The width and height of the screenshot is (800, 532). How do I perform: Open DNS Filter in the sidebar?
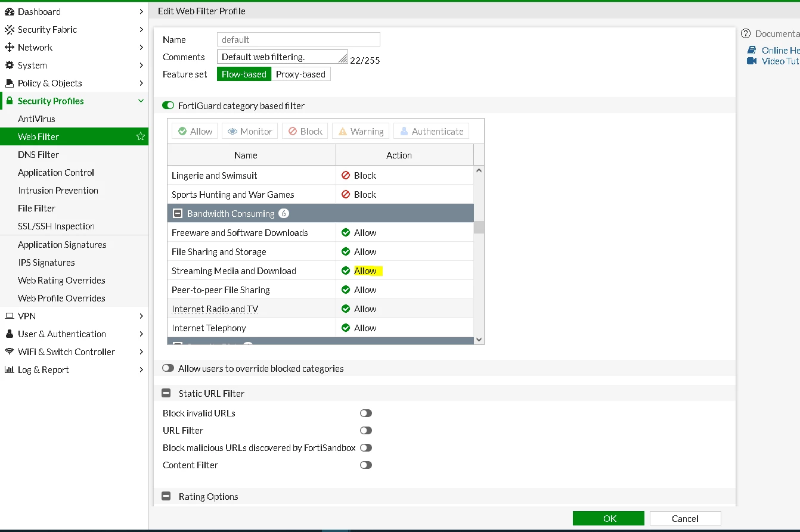pyautogui.click(x=38, y=154)
